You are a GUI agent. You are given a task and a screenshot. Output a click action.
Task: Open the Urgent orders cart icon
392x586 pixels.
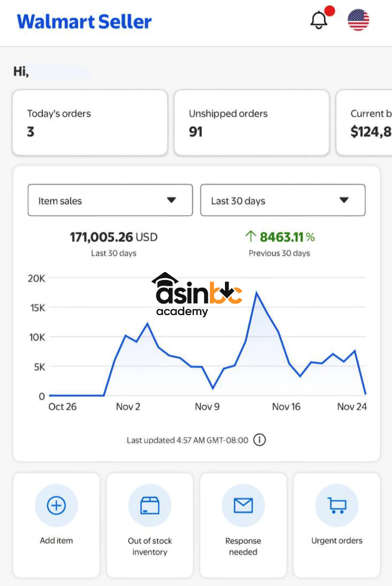coord(337,506)
